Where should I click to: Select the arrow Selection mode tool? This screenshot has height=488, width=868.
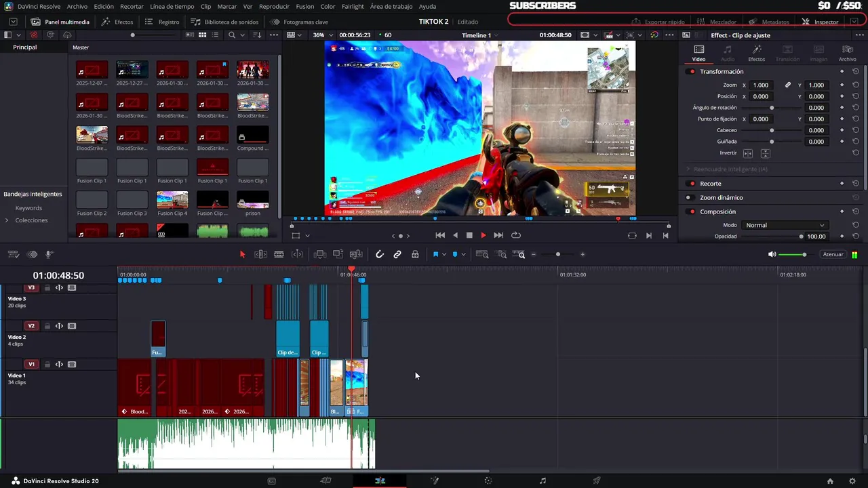tap(243, 254)
